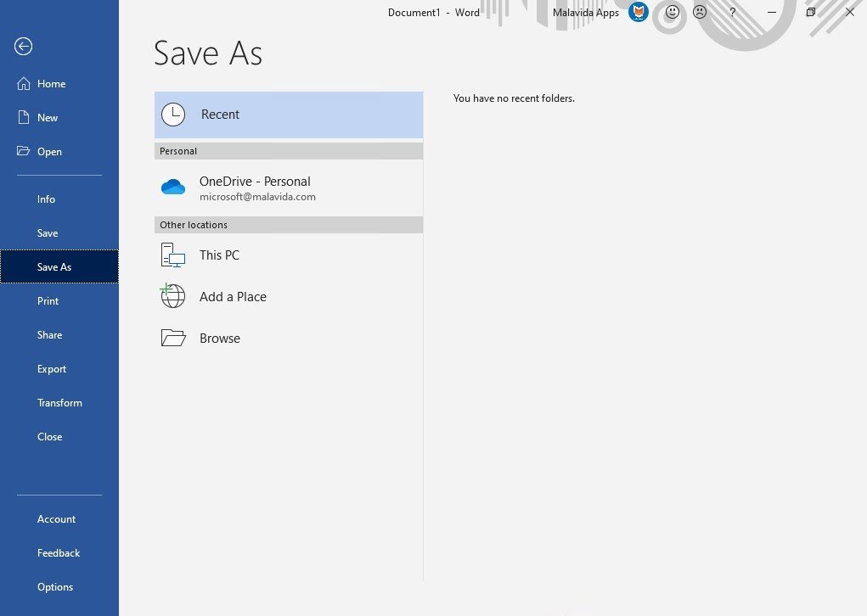The image size is (867, 616).
Task: Go to the Info tab
Action: pos(59,199)
